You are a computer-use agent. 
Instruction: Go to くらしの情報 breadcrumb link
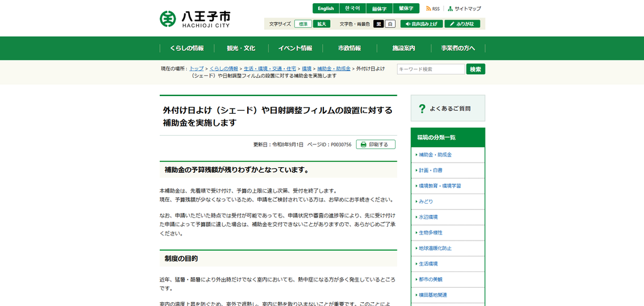(224, 68)
